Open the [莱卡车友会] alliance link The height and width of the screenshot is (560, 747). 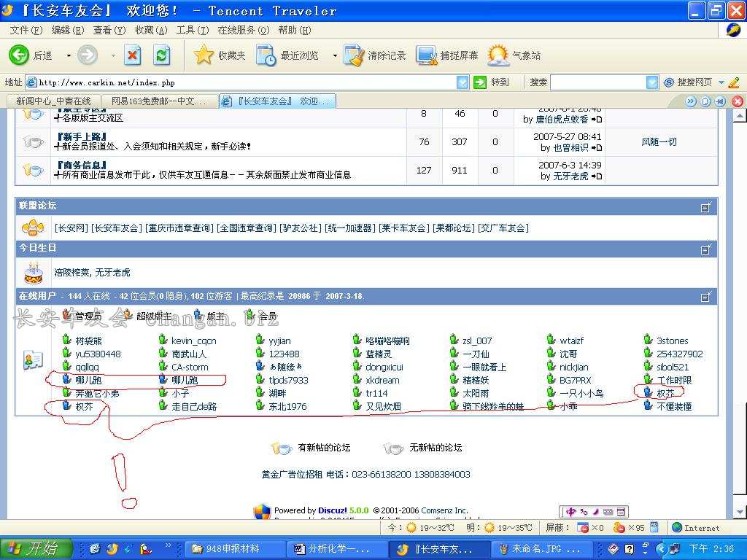click(x=404, y=228)
